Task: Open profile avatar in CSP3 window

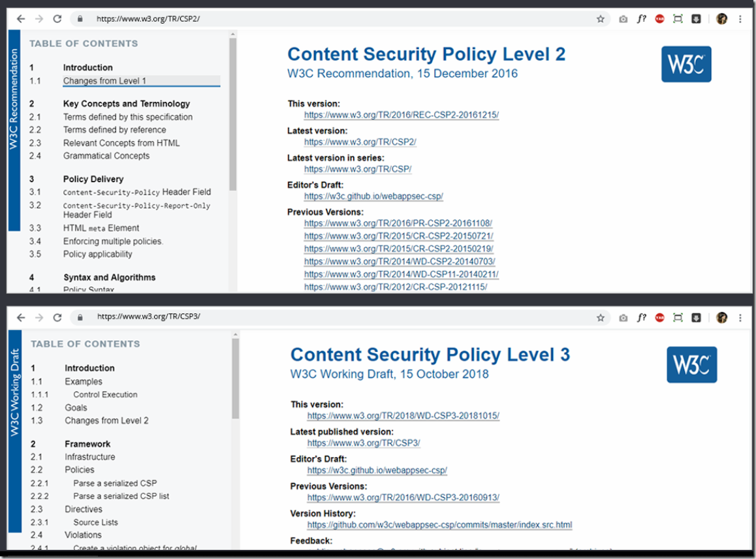Action: pos(722,317)
